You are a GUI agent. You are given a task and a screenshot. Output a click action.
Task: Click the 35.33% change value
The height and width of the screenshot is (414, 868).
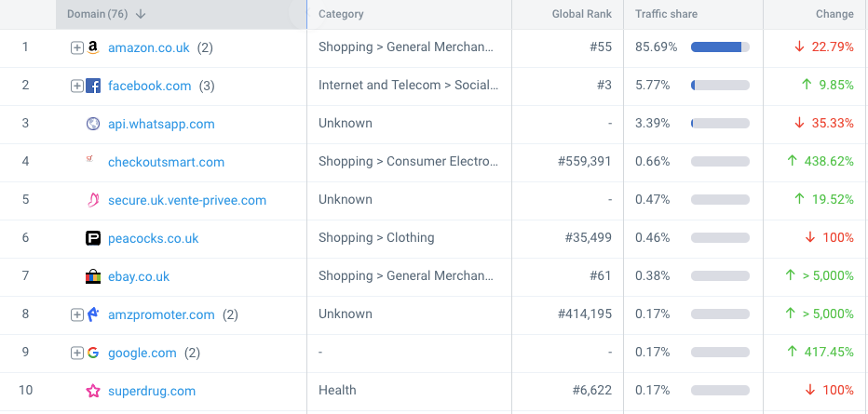(x=833, y=123)
